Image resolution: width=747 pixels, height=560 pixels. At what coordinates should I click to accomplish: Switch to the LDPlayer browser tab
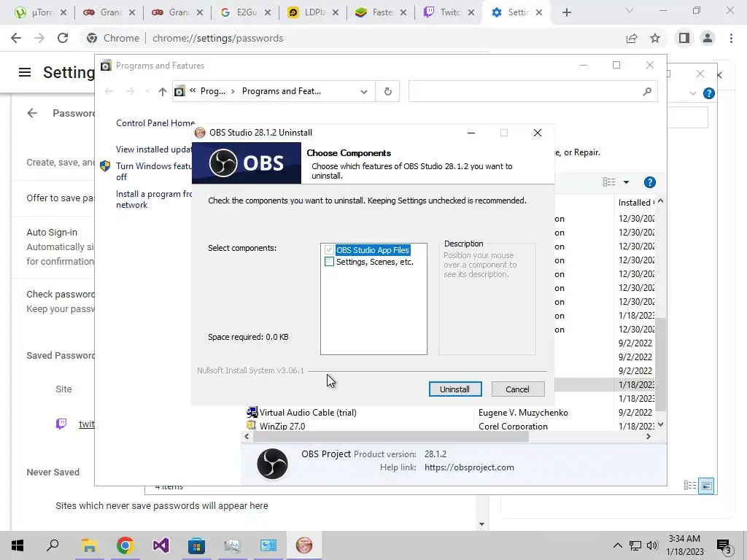(x=313, y=12)
